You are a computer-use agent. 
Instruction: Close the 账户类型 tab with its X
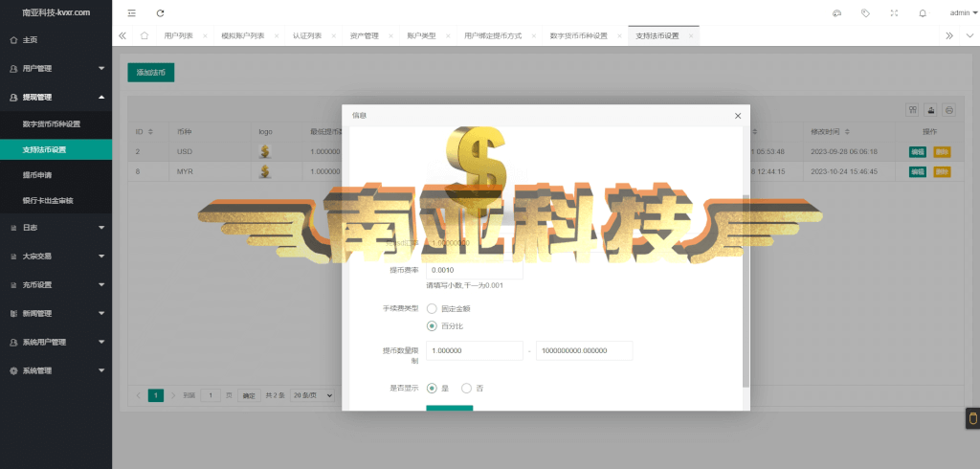point(448,36)
